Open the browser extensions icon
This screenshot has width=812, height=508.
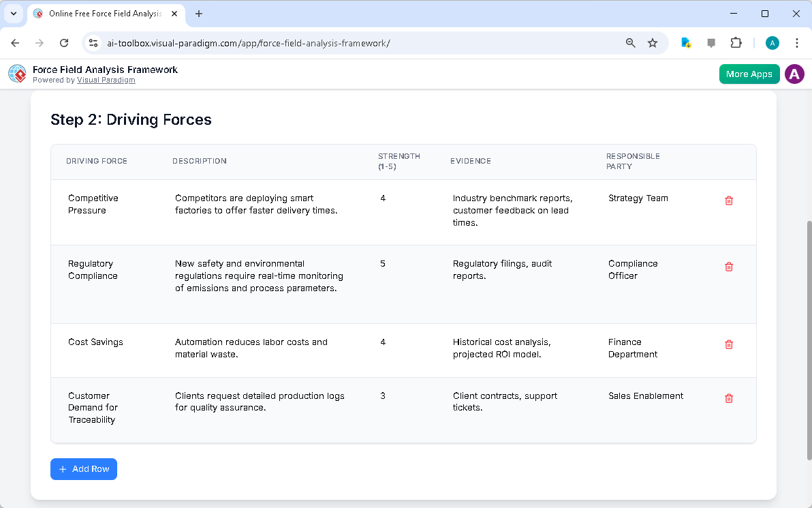736,42
